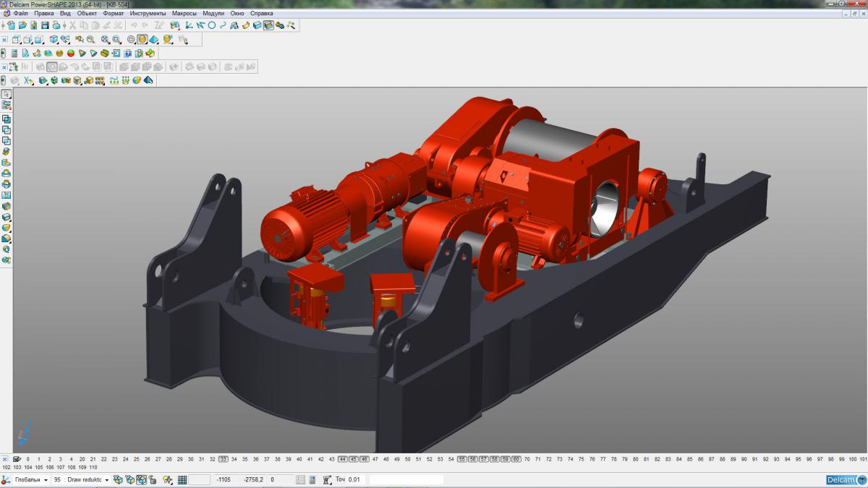This screenshot has height=488, width=868.
Task: Open the Правка menu
Action: point(44,13)
